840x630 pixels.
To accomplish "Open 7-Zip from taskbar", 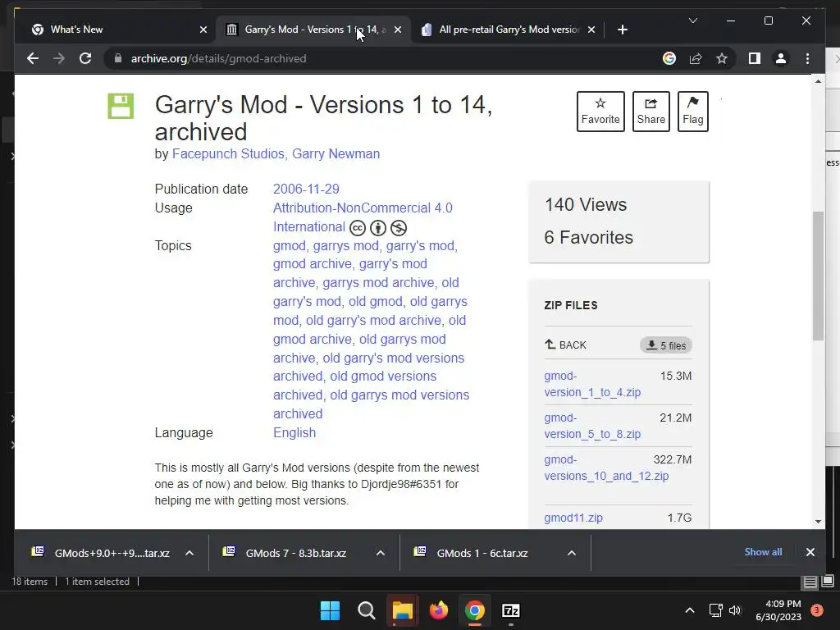I will [x=511, y=610].
